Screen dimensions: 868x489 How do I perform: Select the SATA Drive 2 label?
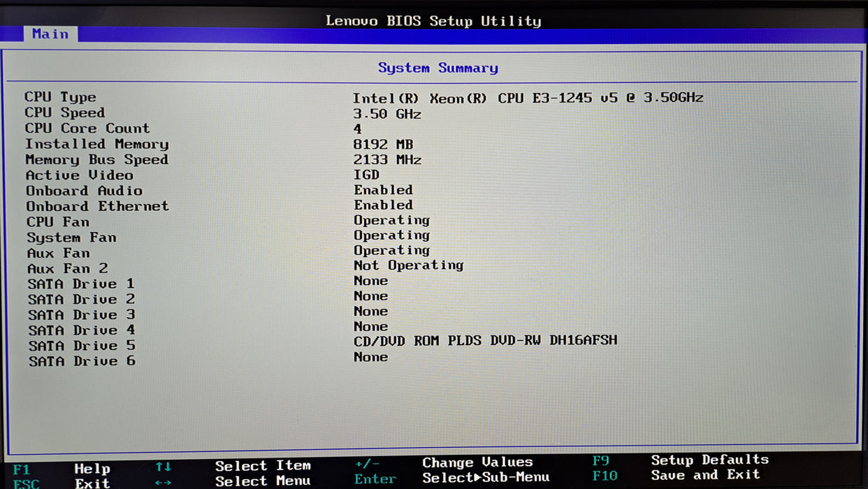(x=81, y=299)
